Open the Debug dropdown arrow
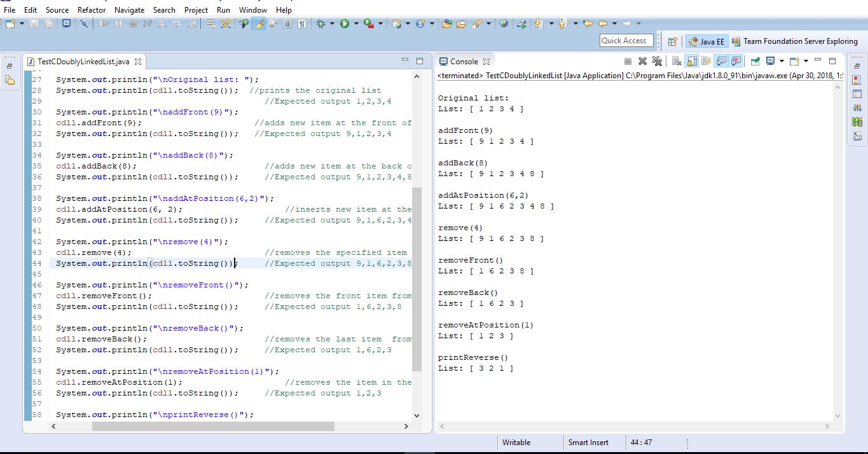868x454 pixels. [332, 24]
